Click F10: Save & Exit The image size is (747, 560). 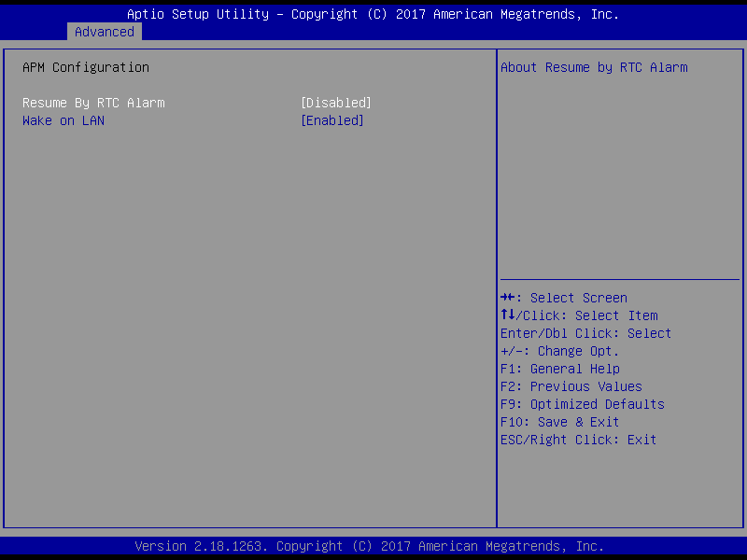click(559, 422)
